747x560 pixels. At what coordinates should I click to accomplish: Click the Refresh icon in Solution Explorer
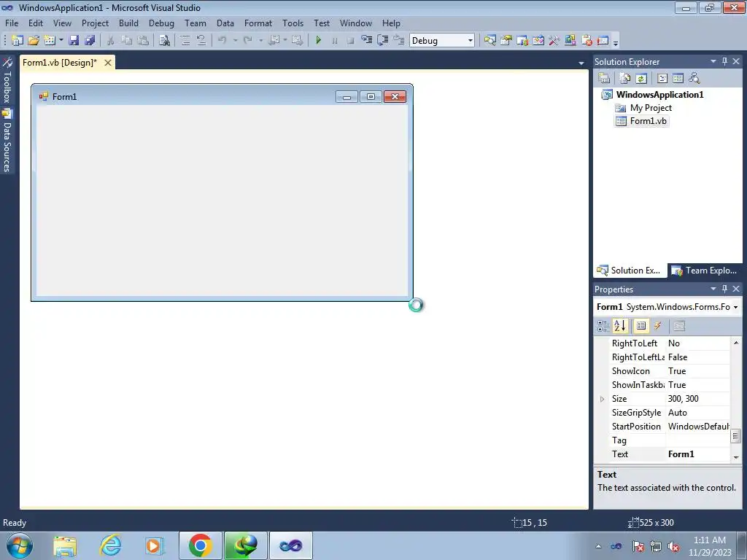point(641,78)
